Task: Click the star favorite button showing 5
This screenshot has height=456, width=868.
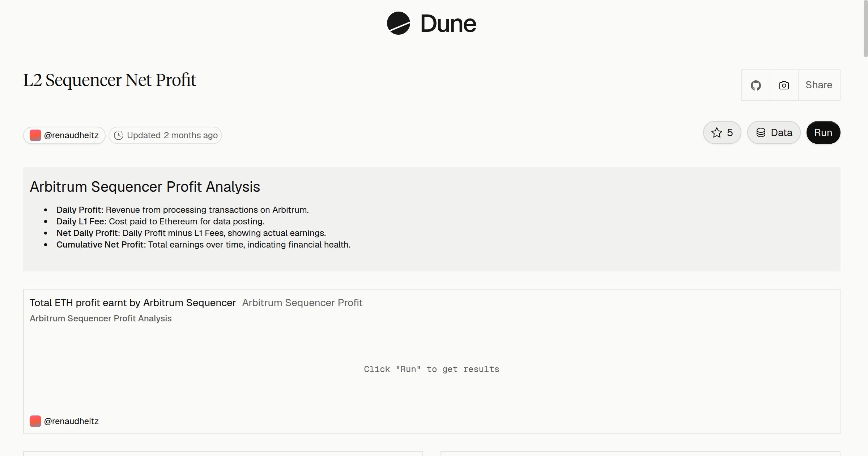Action: [722, 132]
